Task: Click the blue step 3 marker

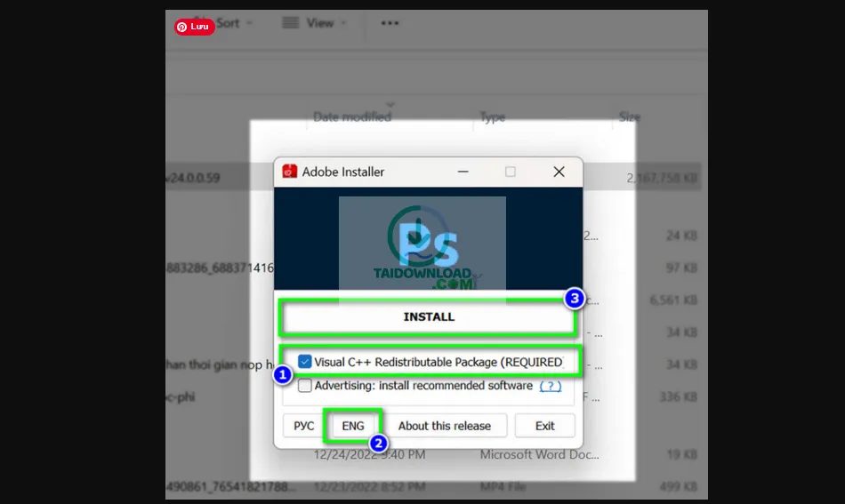Action: [575, 299]
